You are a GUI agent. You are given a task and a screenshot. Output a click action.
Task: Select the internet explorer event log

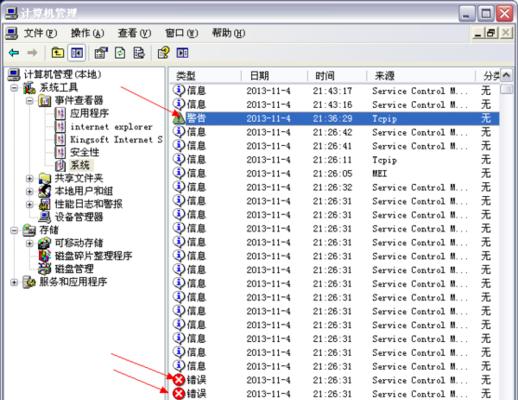[111, 127]
